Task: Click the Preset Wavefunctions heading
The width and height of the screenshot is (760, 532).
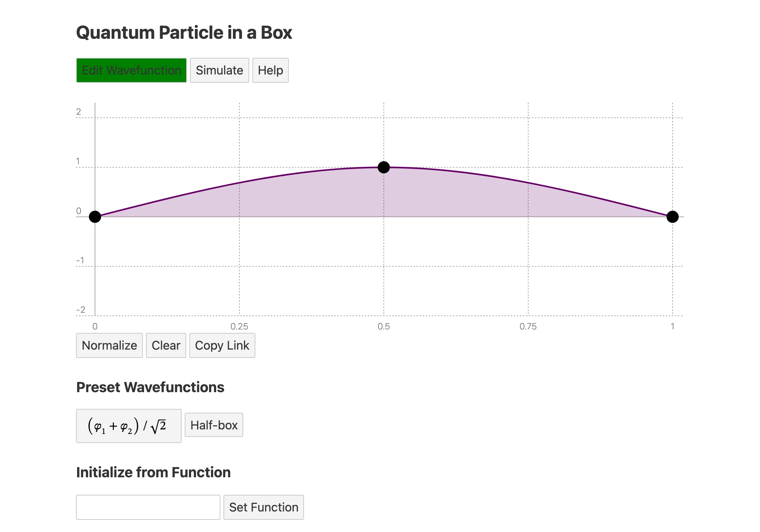Action: (150, 387)
